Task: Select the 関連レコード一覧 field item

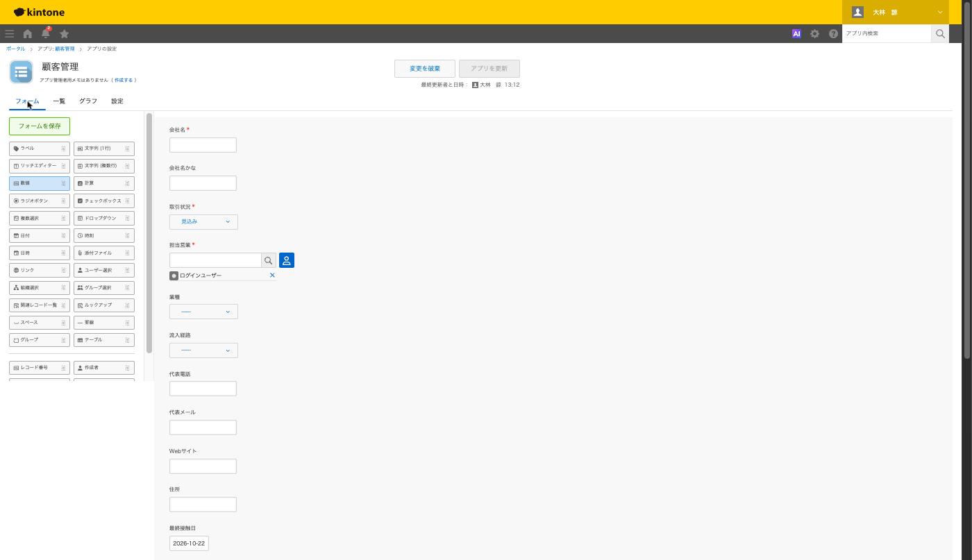Action: click(40, 305)
